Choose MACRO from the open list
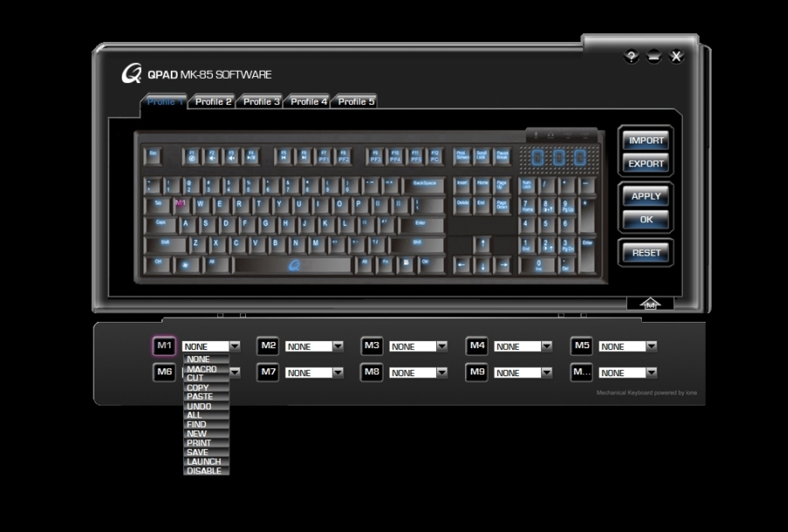 tap(206, 368)
